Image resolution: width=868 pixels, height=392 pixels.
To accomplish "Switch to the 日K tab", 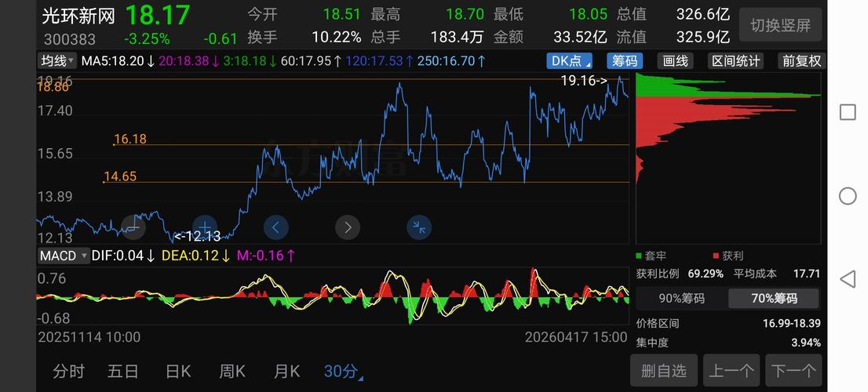I will pos(178,372).
